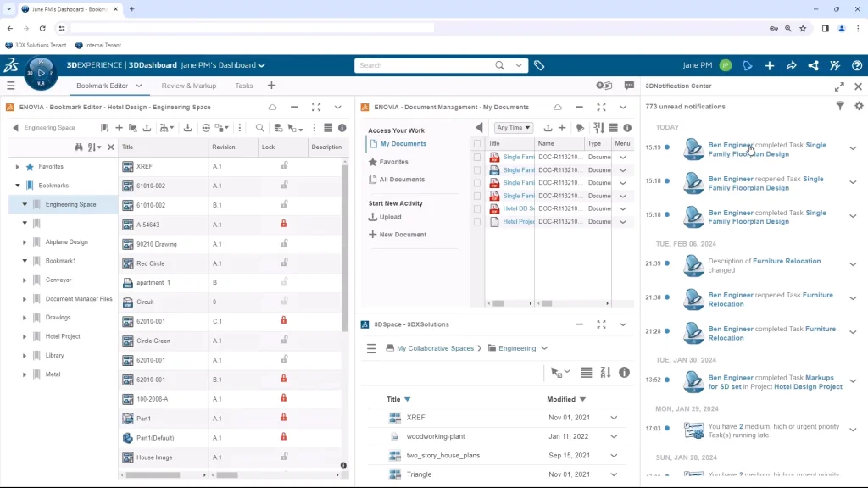Open 3DNotification Center settings gear

click(x=858, y=106)
